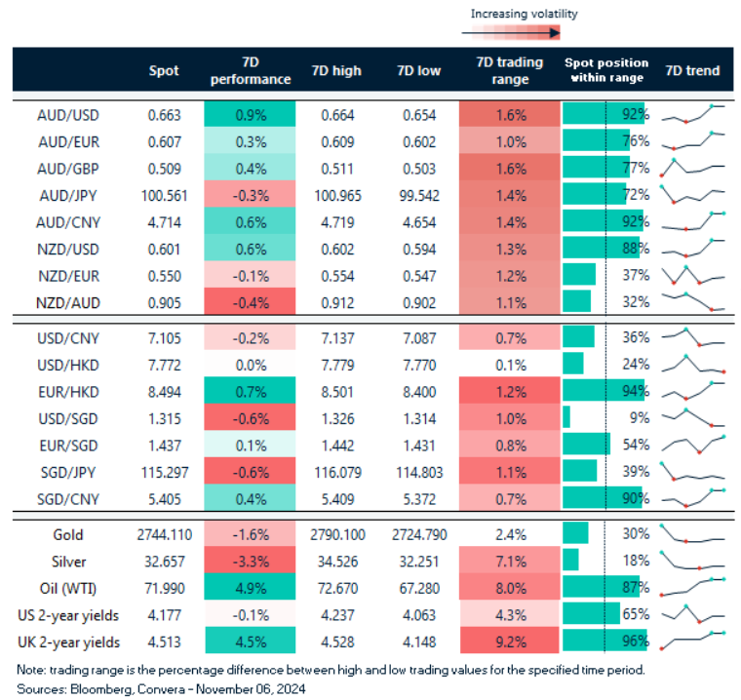
Task: Click the AUD/GBP row label
Action: pos(68,169)
